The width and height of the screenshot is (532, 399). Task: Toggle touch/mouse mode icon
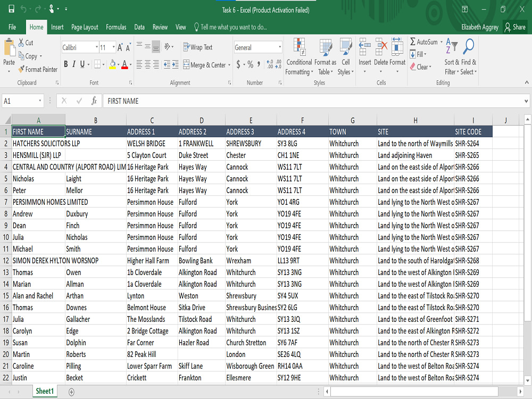(52, 9)
